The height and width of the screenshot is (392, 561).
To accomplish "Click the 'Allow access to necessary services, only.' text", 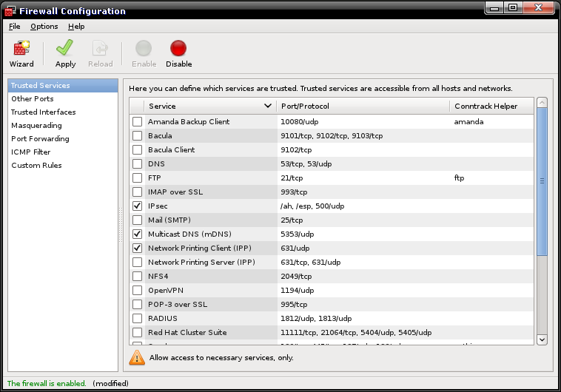I will 221,358.
